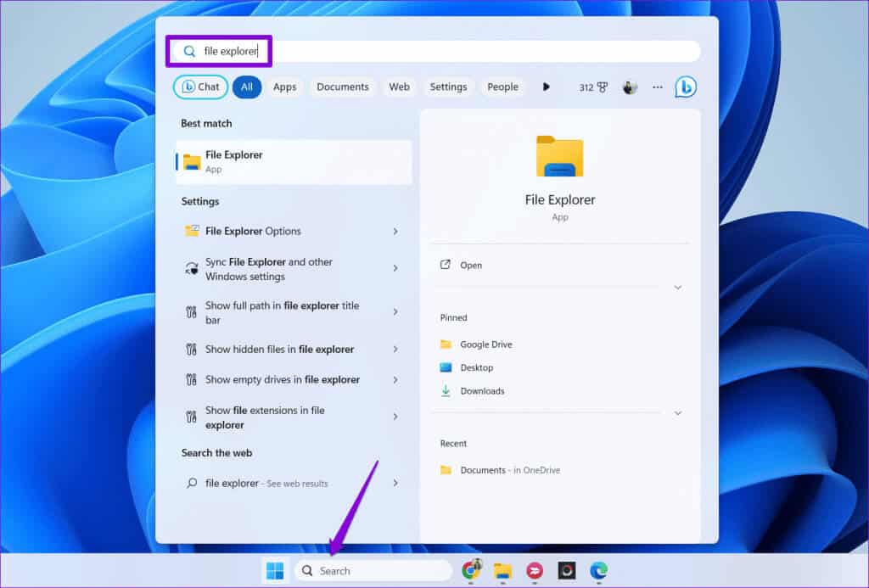Expand arrow for File Explorer Options

[395, 231]
